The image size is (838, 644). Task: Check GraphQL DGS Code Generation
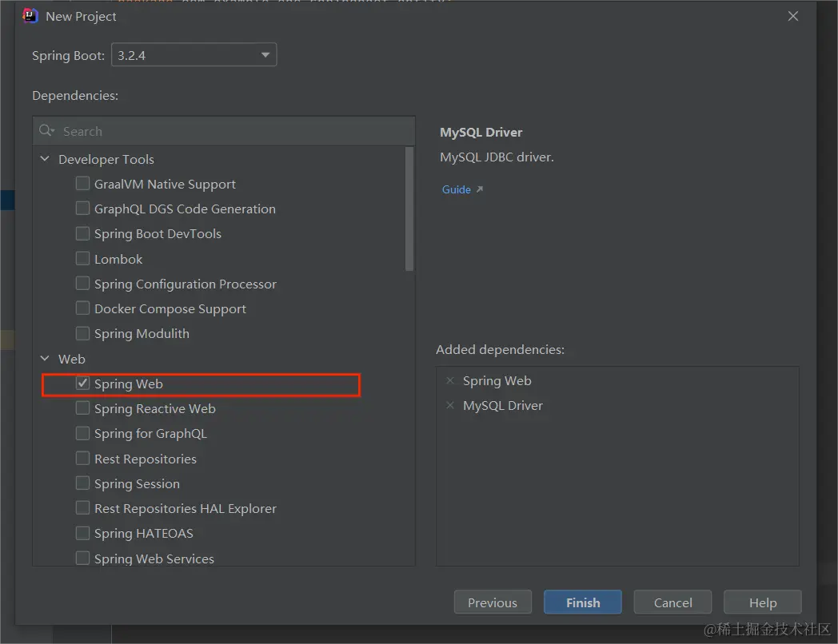82,209
